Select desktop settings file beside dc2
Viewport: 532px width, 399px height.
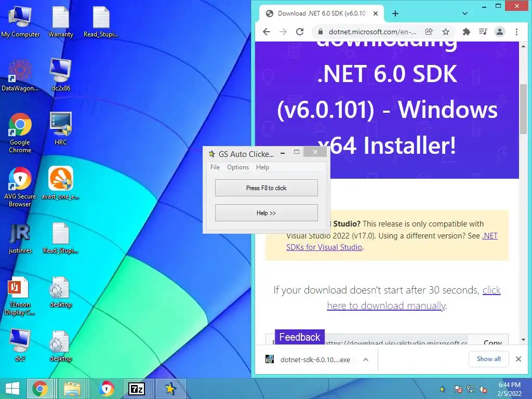coord(61,347)
